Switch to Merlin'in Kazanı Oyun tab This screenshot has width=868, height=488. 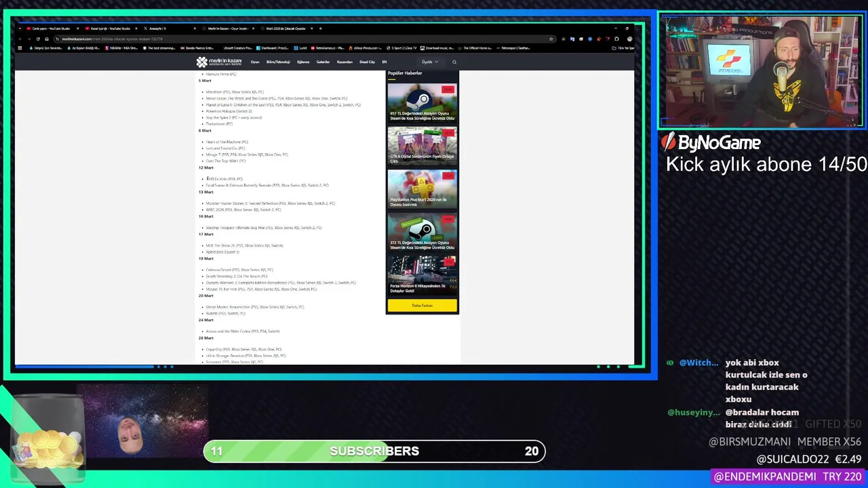coord(228,28)
